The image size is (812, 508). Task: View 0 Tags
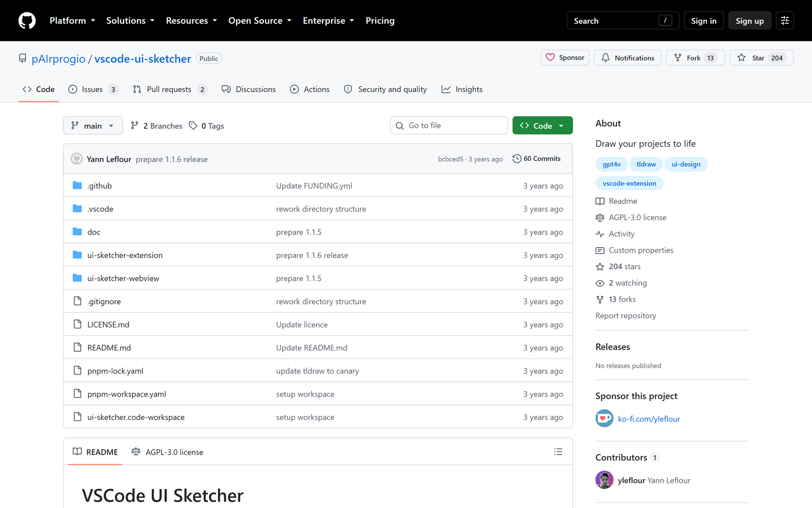[x=206, y=126]
